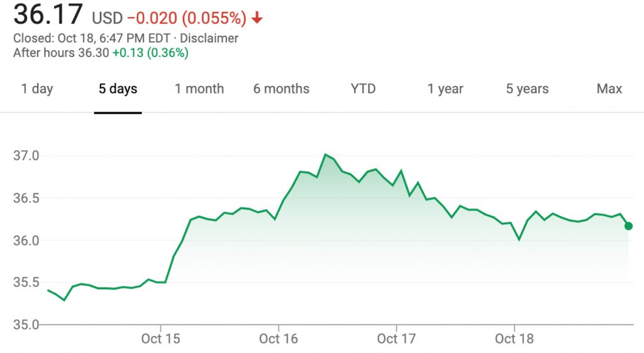Select the 1 day range tab
This screenshot has height=353, width=644.
(x=37, y=89)
